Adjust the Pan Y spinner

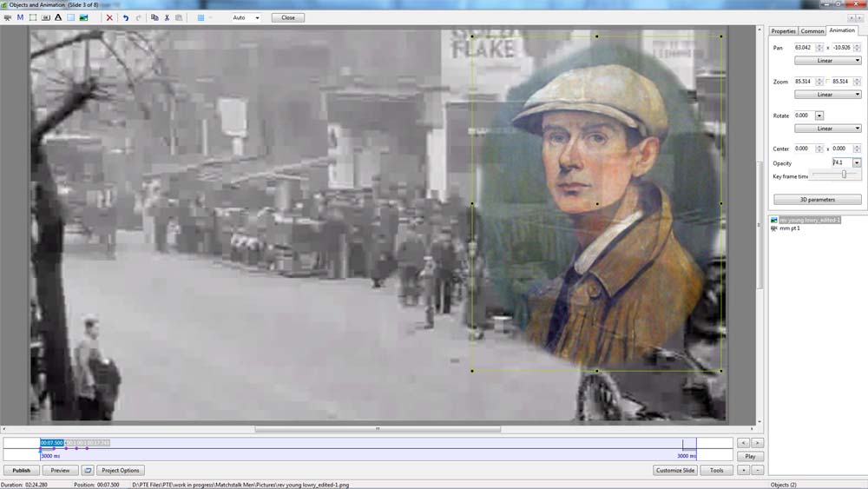click(x=857, y=48)
